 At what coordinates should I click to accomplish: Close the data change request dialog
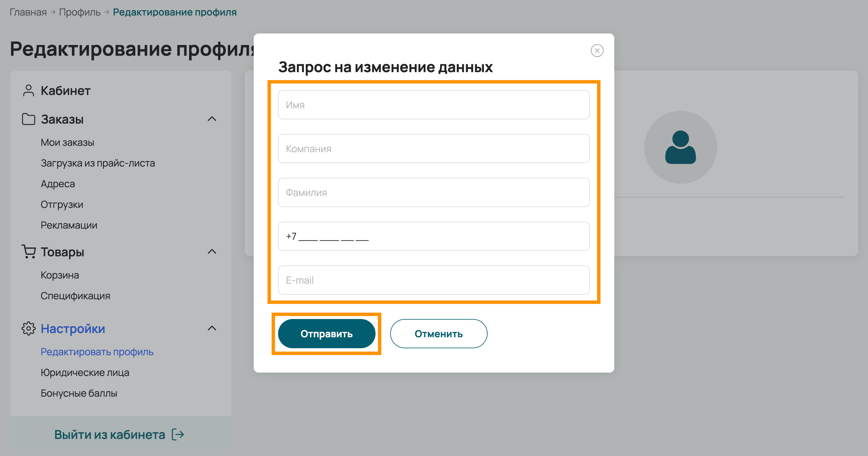pos(597,51)
